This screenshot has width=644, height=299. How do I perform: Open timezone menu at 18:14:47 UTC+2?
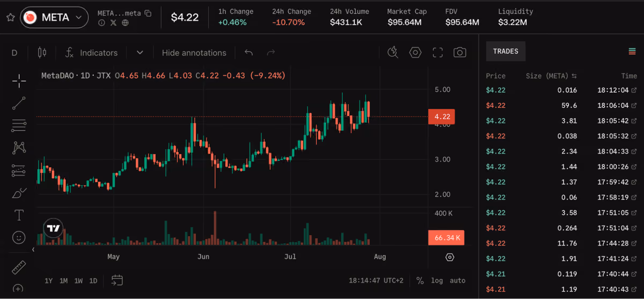click(x=376, y=281)
